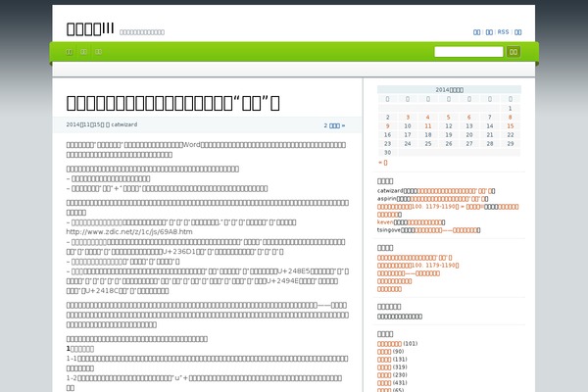Viewport: 588px width, 392px height.
Task: Open the "2 … »" comments link
Action: [x=334, y=125]
